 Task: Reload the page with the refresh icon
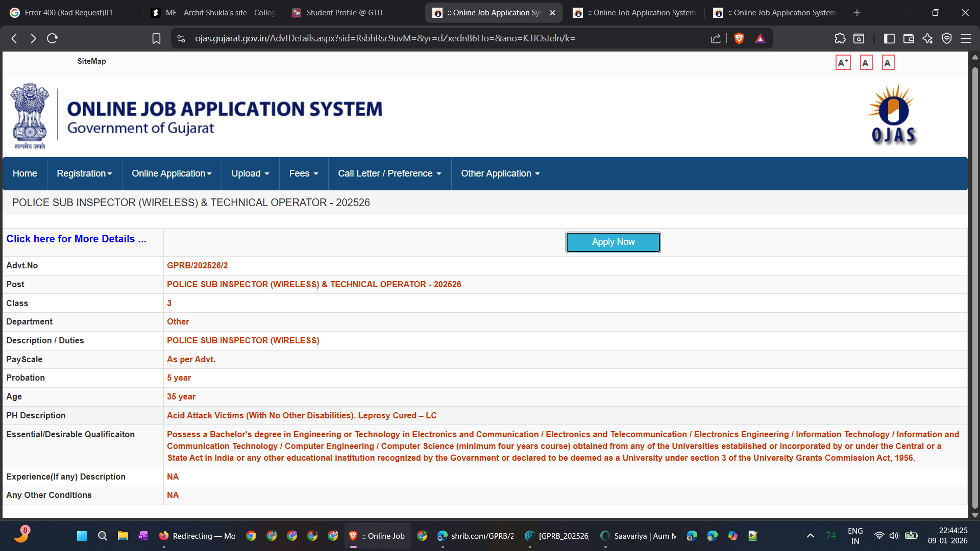coord(52,38)
